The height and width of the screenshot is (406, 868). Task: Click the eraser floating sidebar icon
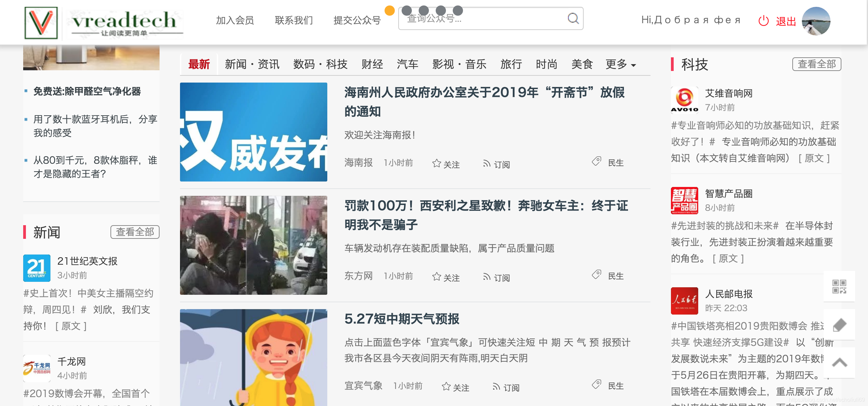tap(839, 325)
